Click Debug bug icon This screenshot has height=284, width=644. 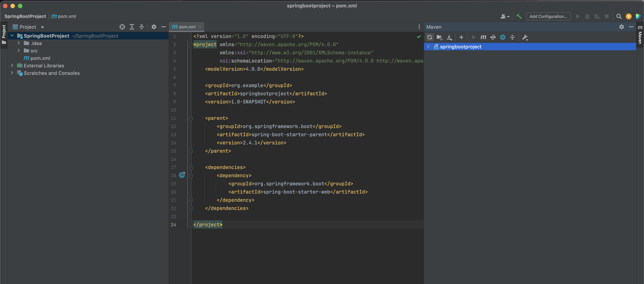pyautogui.click(x=587, y=16)
